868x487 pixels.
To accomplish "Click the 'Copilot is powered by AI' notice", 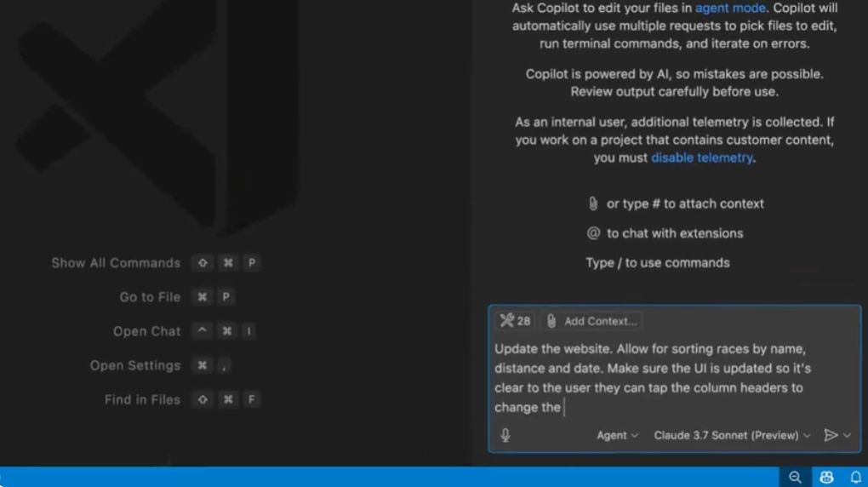I will (674, 83).
